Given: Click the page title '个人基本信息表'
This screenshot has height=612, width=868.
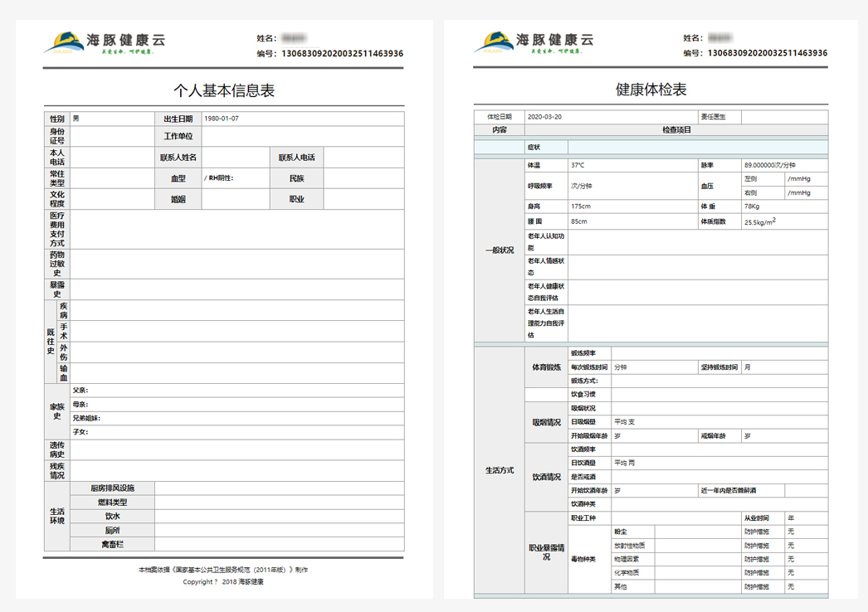Looking at the screenshot, I should click(x=224, y=90).
